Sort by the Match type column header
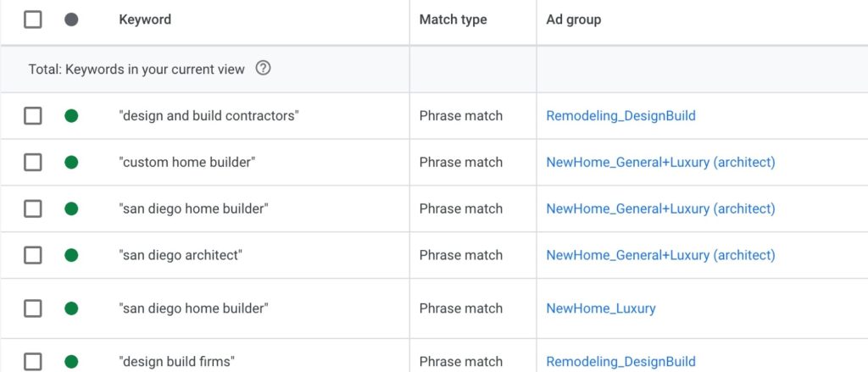868x372 pixels. pyautogui.click(x=453, y=19)
